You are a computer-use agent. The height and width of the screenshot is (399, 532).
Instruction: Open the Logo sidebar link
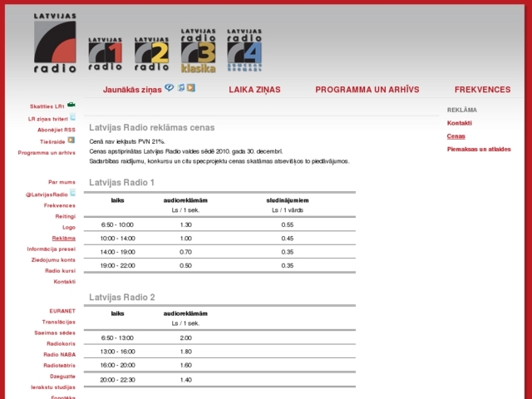click(x=69, y=227)
